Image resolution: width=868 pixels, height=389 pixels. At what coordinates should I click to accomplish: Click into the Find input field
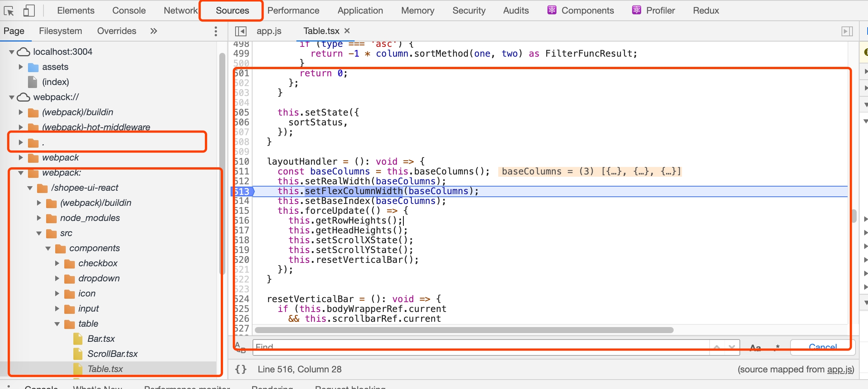pos(480,347)
